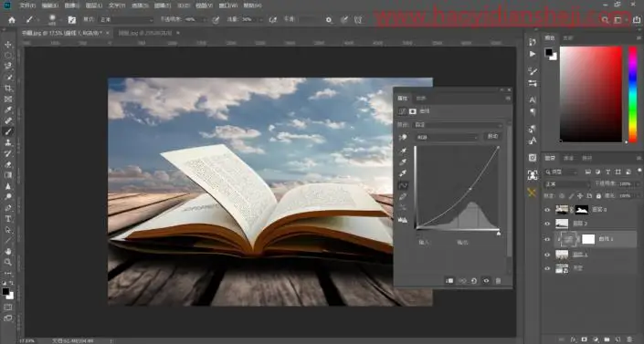The image size is (644, 344).
Task: Open the brush settings panel icon
Action: click(x=72, y=19)
